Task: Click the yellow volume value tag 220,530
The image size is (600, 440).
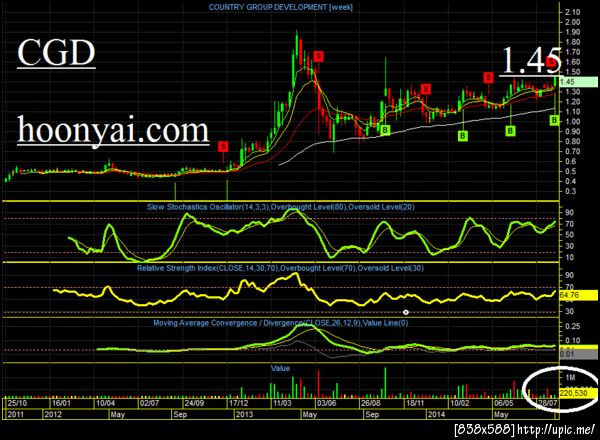Action: point(579,393)
